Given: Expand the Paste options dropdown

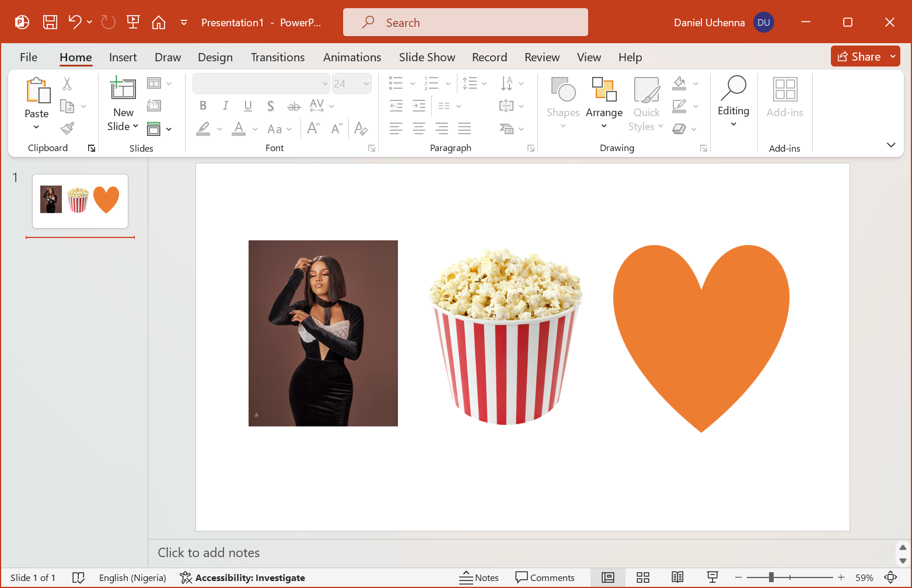Looking at the screenshot, I should (x=36, y=127).
